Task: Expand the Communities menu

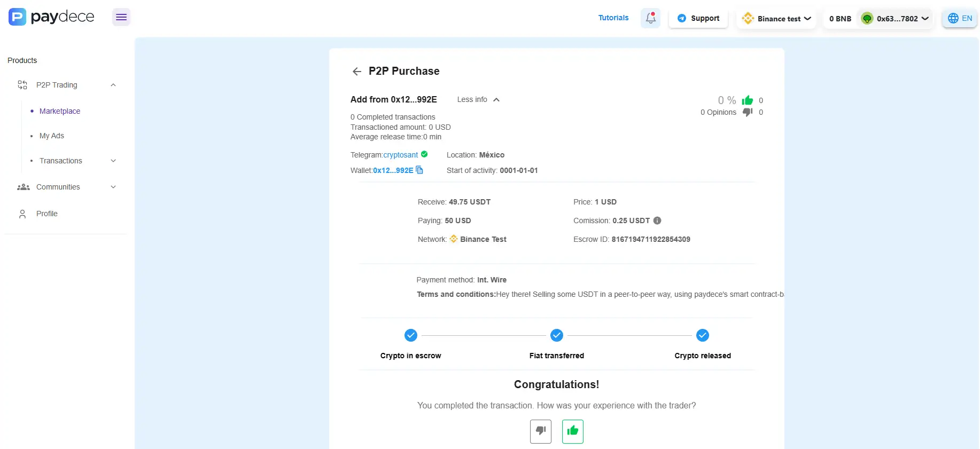Action: click(x=113, y=187)
